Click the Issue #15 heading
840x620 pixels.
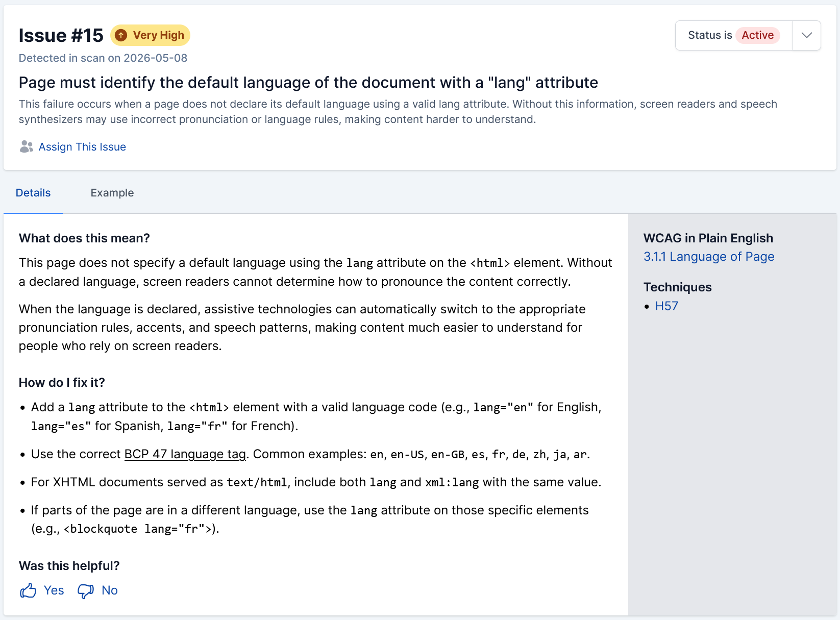coord(61,35)
